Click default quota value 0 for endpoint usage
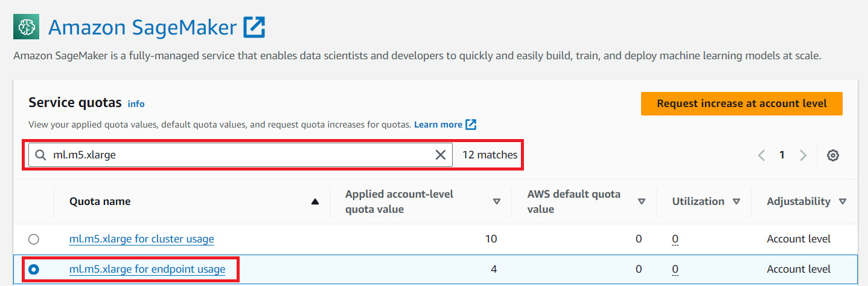The height and width of the screenshot is (286, 868). coord(639,269)
